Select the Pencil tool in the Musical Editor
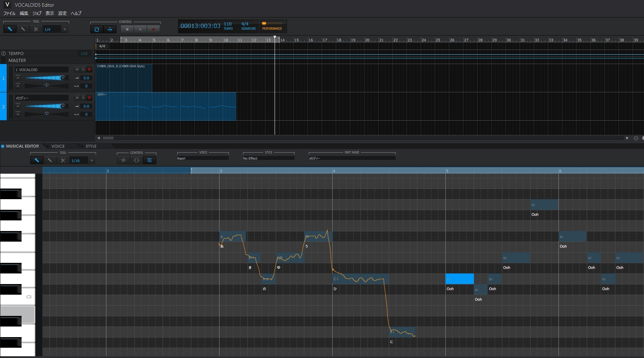 click(49, 161)
